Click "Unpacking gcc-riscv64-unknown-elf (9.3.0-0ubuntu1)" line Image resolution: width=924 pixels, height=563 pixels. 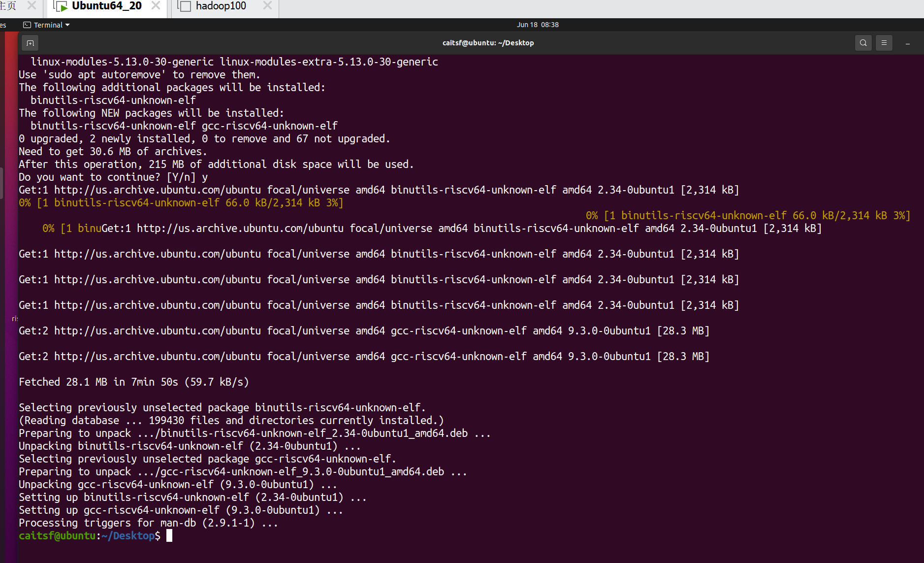point(178,484)
